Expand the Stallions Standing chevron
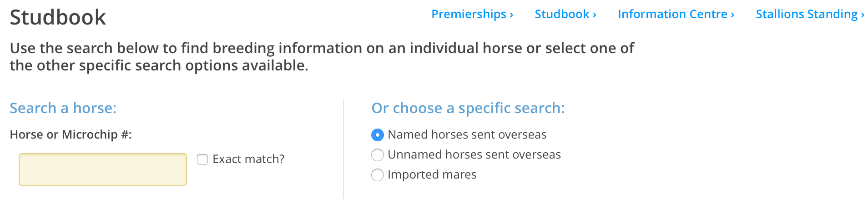Viewport: 868px width, 199px height. (863, 15)
